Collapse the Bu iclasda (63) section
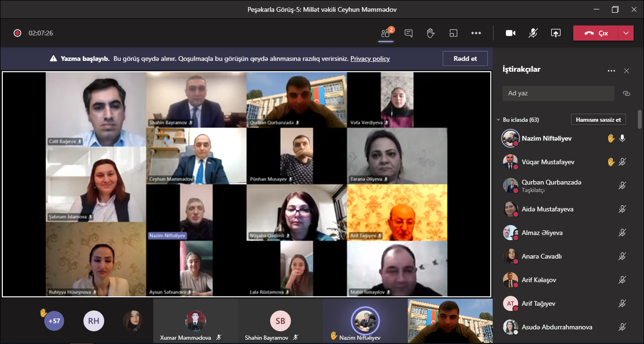Screen dimensions: 644x344 point(498,120)
